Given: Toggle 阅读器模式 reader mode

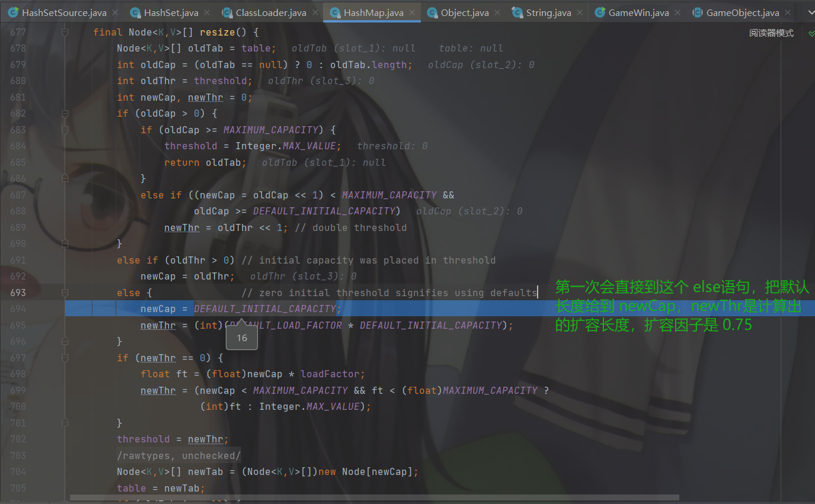Looking at the screenshot, I should 771,33.
